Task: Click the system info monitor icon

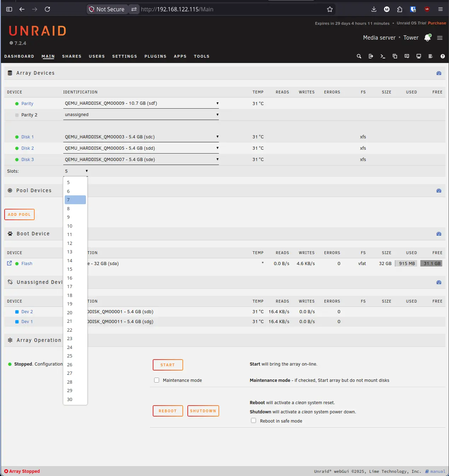Action: click(419, 56)
